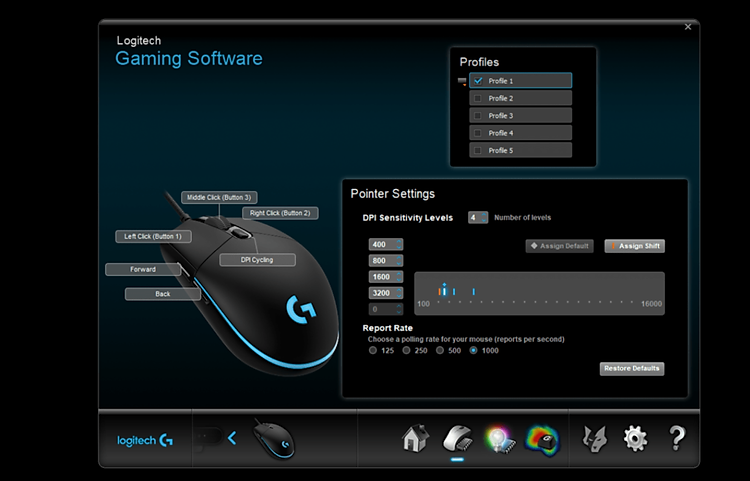Image resolution: width=750 pixels, height=481 pixels.
Task: Click the 3200 DPI level stepper arrows
Action: pos(398,293)
